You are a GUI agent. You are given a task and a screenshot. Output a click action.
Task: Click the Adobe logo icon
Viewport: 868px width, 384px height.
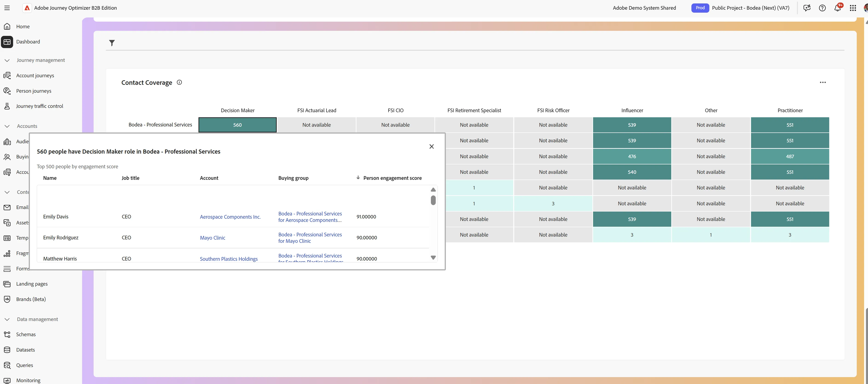click(x=27, y=8)
